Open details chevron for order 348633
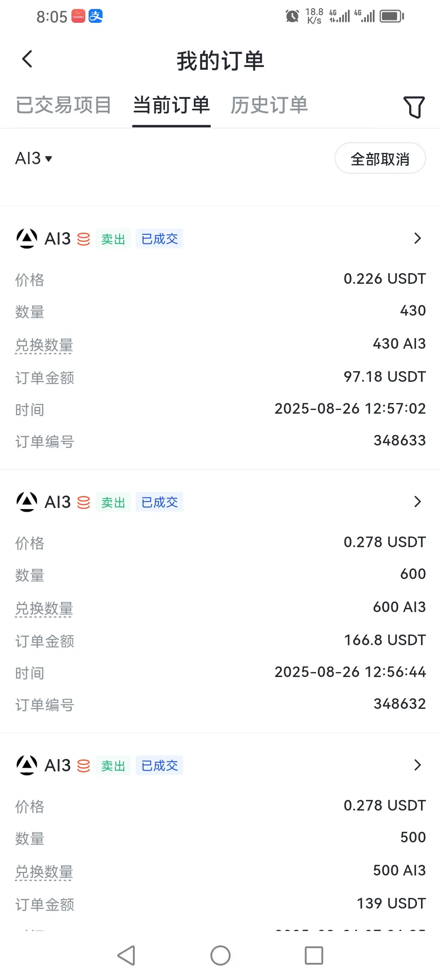441x980 pixels. click(417, 238)
